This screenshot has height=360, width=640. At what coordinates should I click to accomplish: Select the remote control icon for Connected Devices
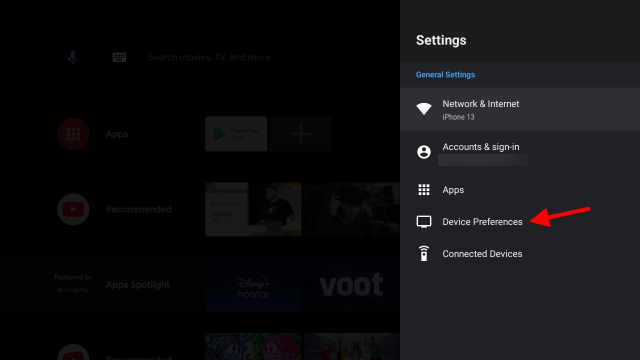pos(424,253)
